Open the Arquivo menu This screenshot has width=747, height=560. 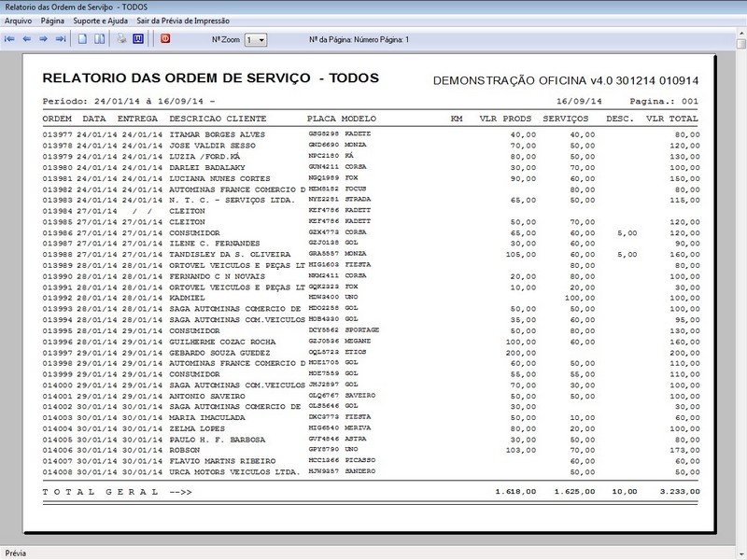click(x=18, y=21)
